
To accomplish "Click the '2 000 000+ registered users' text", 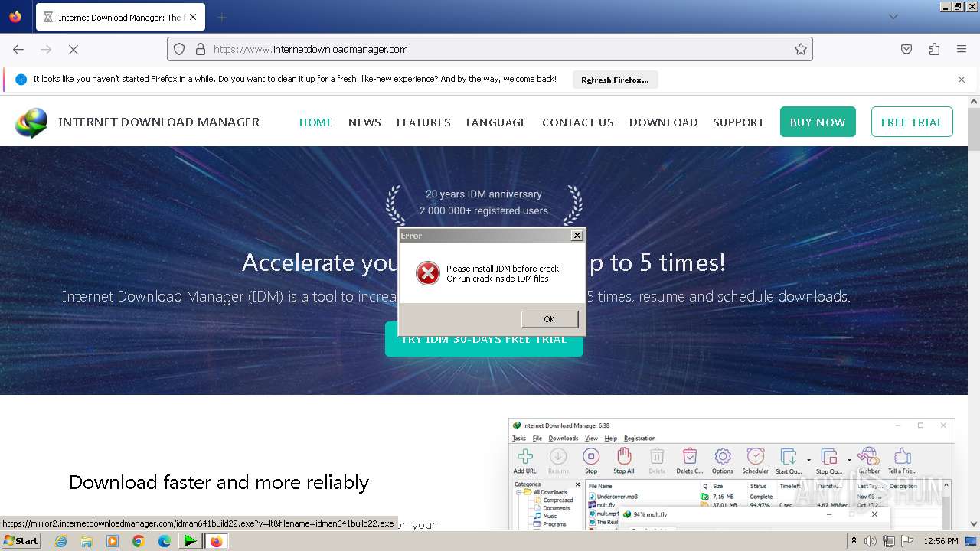I will click(484, 210).
